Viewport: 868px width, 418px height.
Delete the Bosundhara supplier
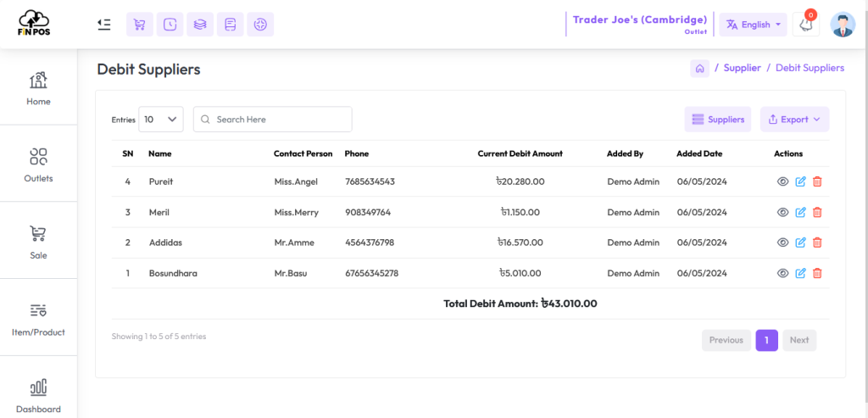[x=817, y=273]
